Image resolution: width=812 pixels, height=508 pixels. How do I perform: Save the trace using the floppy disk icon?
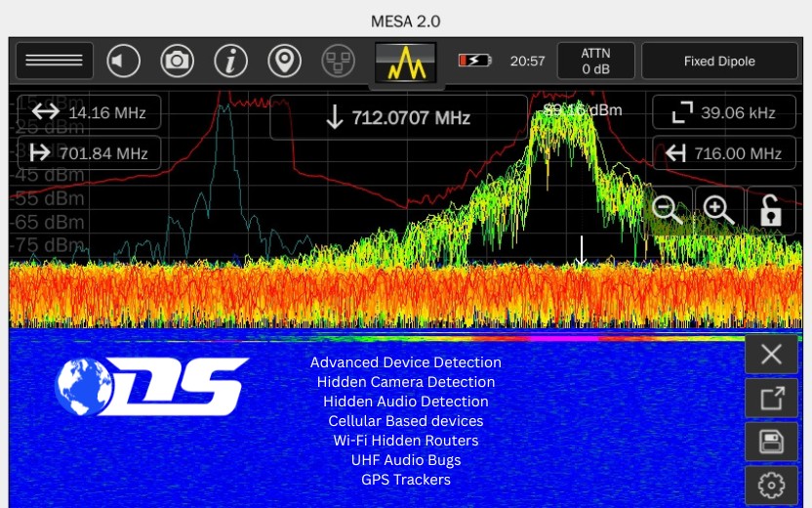pyautogui.click(x=771, y=442)
